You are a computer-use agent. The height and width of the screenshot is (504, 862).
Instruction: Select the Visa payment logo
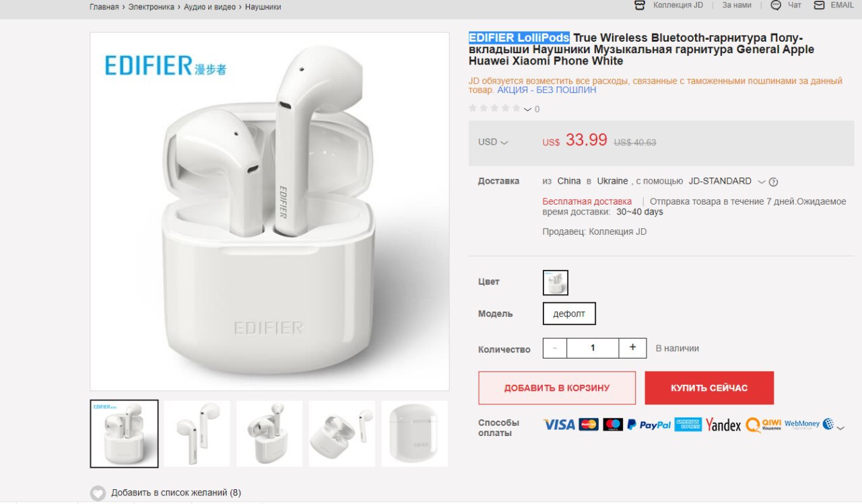[x=559, y=425]
